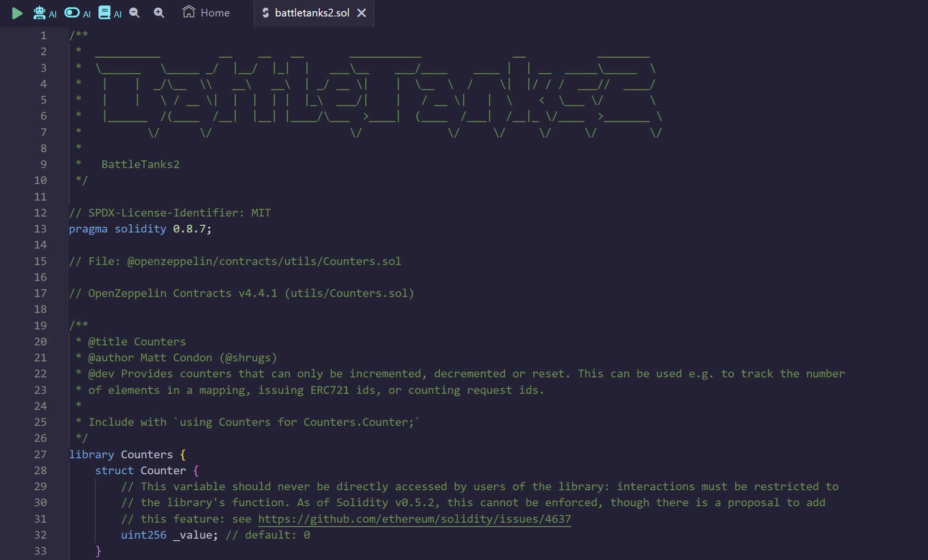
Task: Zoom in the editor font size
Action: 159,13
